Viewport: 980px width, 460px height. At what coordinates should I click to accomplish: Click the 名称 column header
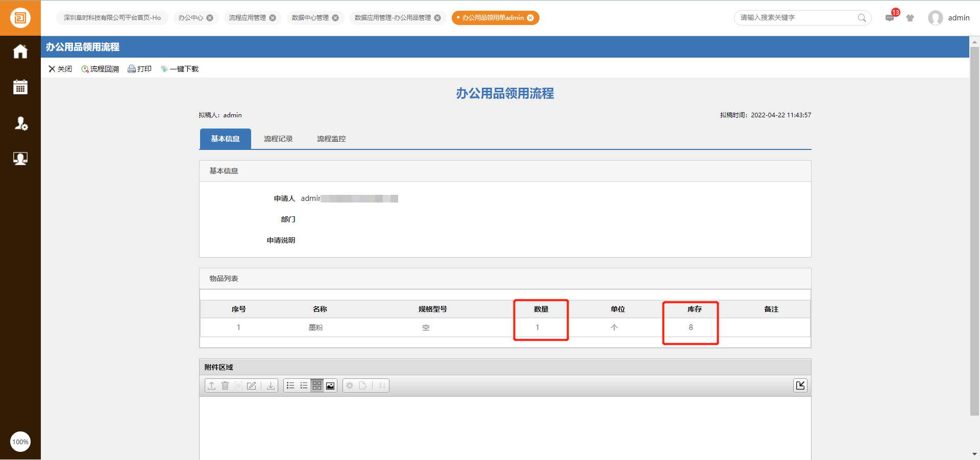coord(320,309)
